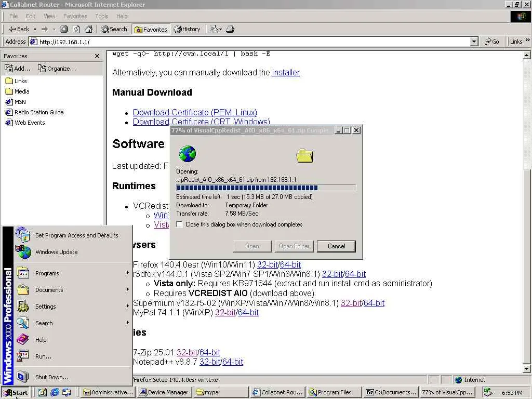The width and height of the screenshot is (532, 399).
Task: Click Download Certificate (PEM, Linux) link
Action: pos(195,112)
